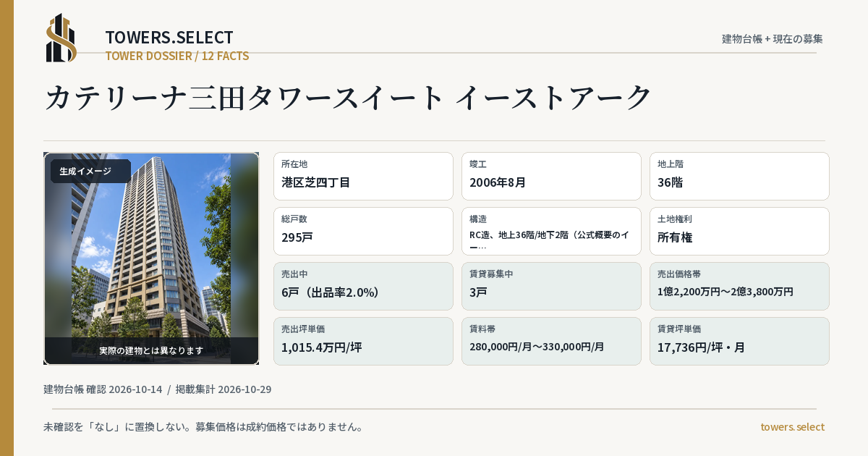Screen dimensions: 868x456
Task: Click the 実際の建物とは異なります image caption
Action: (x=151, y=350)
